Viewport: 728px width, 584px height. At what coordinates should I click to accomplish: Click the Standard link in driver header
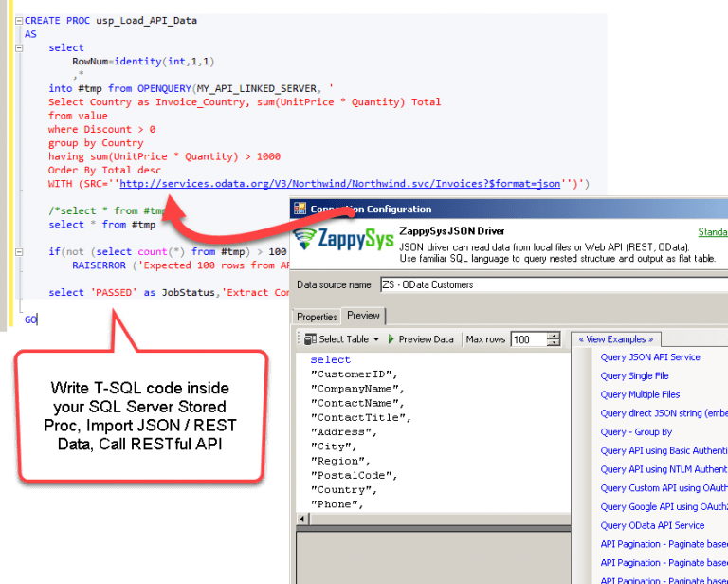point(713,231)
